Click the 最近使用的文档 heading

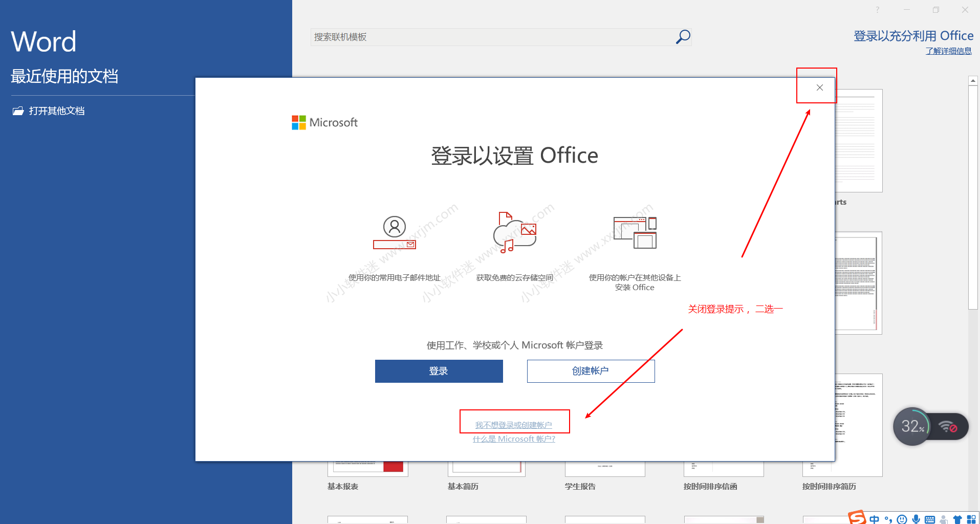(64, 76)
